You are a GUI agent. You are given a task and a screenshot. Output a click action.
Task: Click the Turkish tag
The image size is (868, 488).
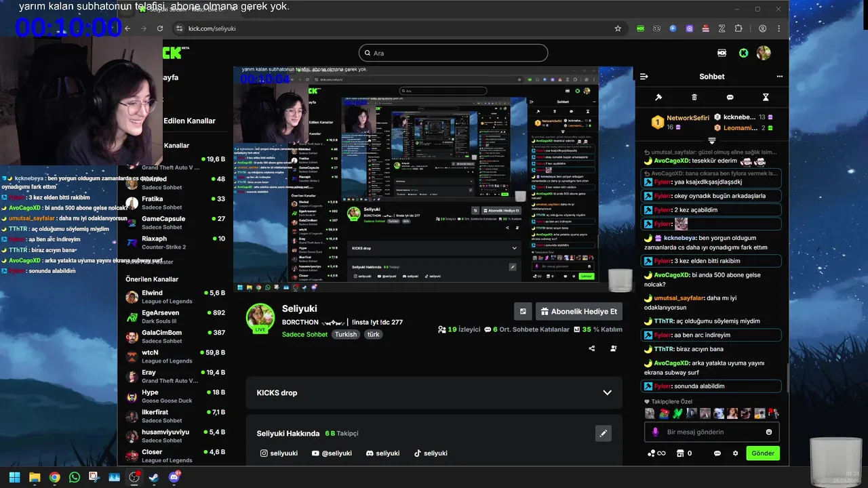point(346,334)
